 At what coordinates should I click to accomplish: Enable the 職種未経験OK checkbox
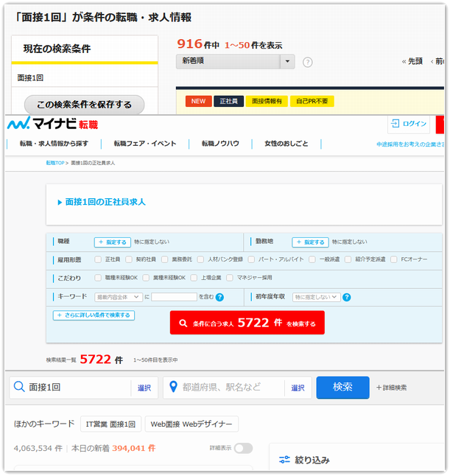pyautogui.click(x=98, y=278)
